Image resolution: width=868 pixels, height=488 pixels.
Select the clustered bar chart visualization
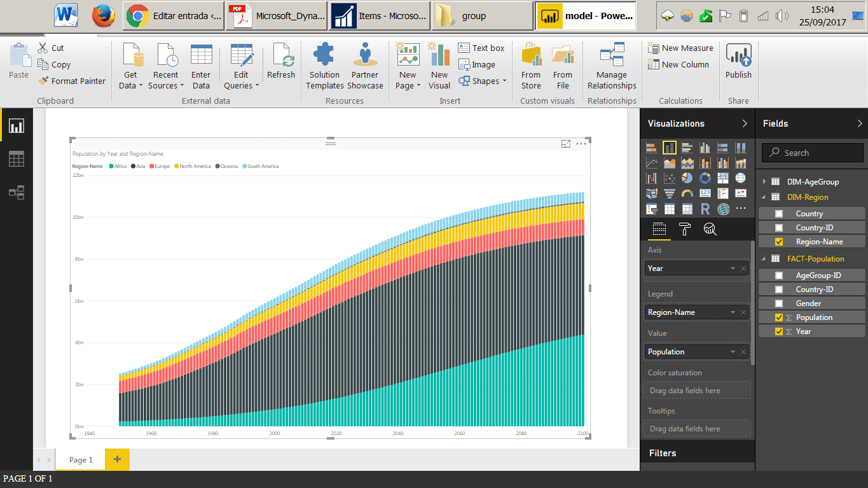[687, 148]
